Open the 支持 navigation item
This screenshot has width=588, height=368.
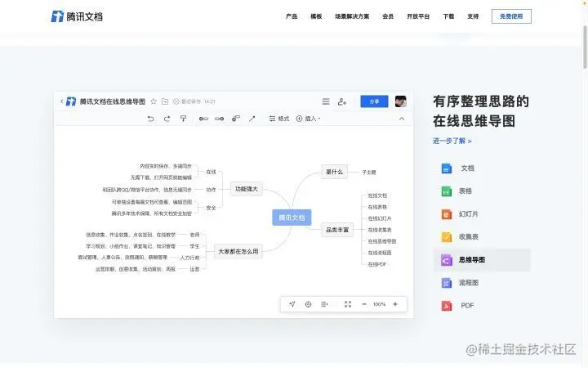pos(473,16)
